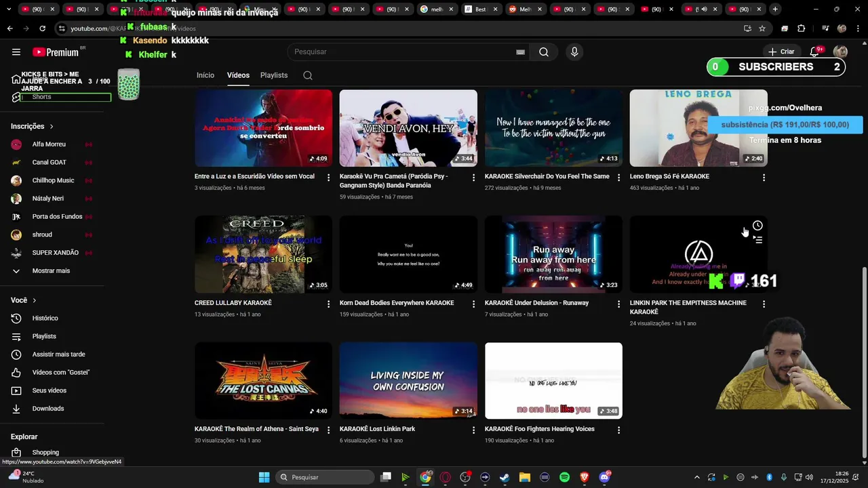
Task: Switch to the Playlists channel tab
Action: [x=274, y=75]
